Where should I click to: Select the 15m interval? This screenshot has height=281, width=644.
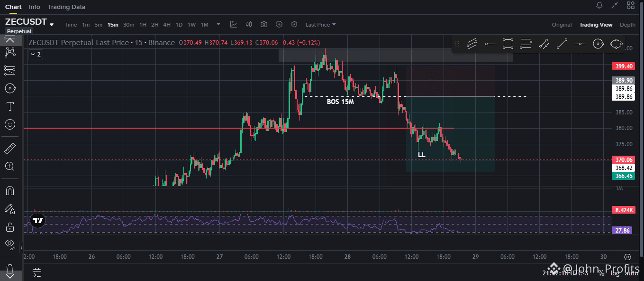[x=113, y=25]
